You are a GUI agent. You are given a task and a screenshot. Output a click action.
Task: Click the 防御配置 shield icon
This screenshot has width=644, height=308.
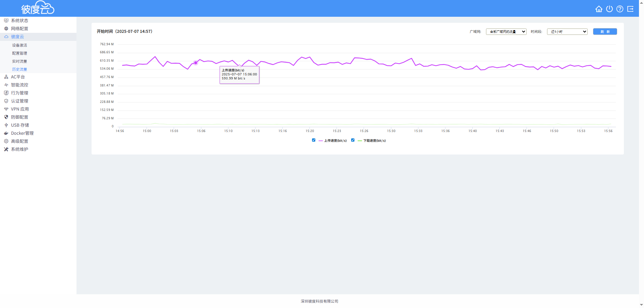[x=6, y=117]
